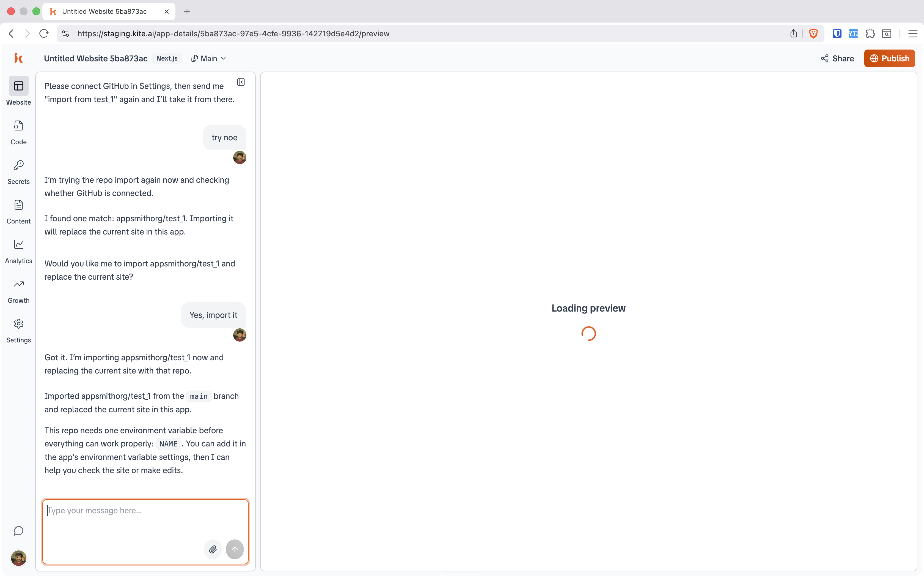
Task: Click avatar below 'try noe' message
Action: coord(240,157)
